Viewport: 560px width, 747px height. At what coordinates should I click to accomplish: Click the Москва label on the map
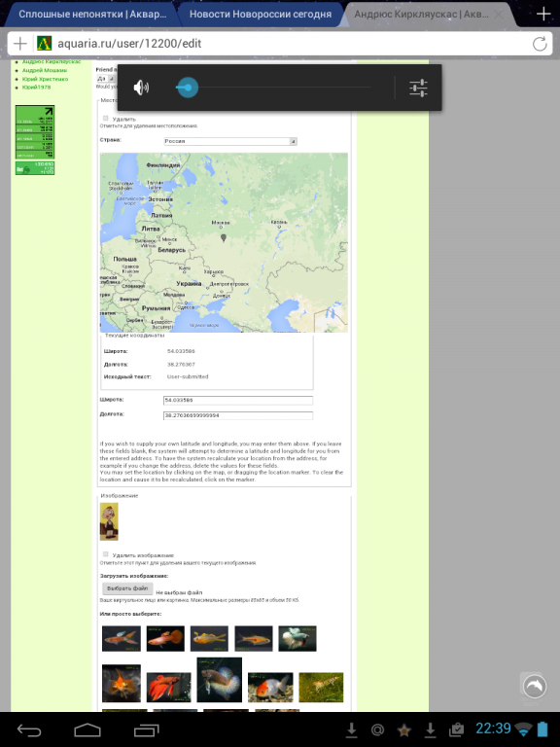coord(221,223)
